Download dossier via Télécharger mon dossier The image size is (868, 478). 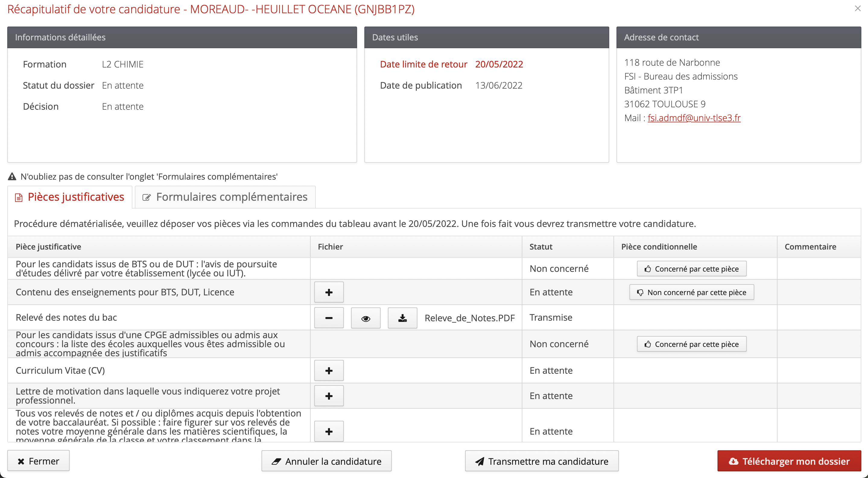[789, 461]
